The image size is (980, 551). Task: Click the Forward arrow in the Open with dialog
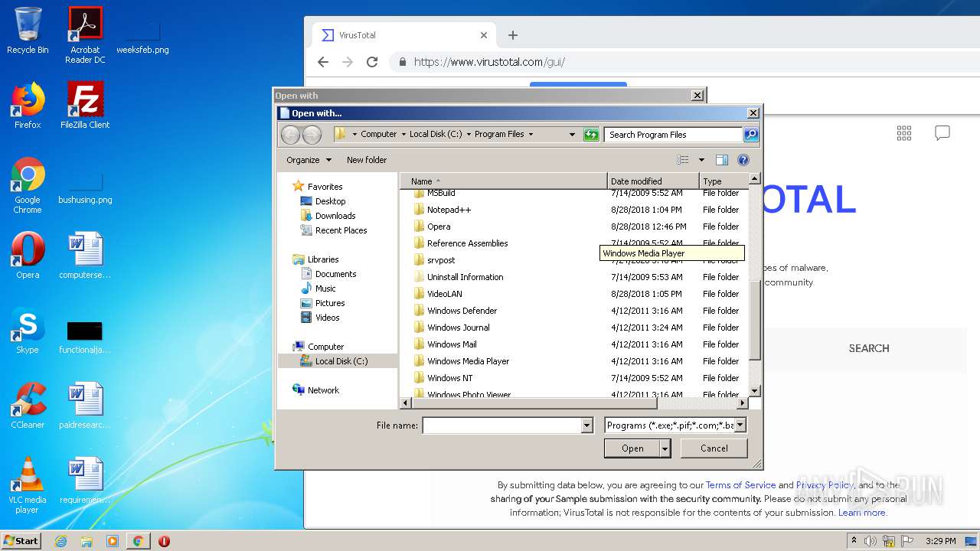pos(312,135)
